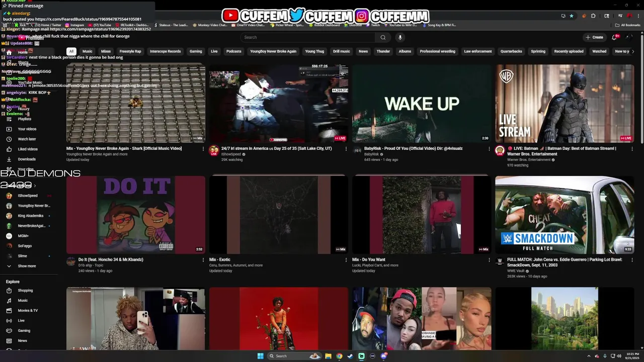Open SoFaygo subscription in sidebar
Screen dimensions: 644x362
tap(25, 246)
